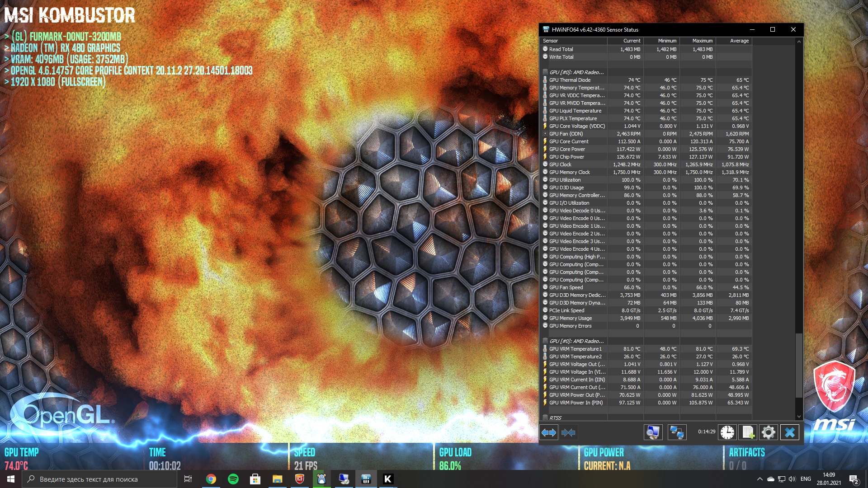The height and width of the screenshot is (488, 868).
Task: Open sensor settings gear icon
Action: pos(768,432)
